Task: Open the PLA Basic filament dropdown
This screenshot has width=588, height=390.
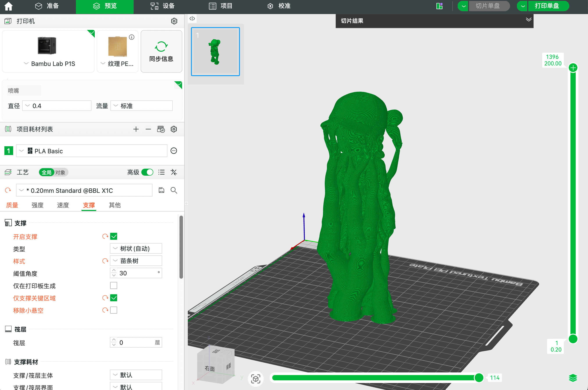Action: point(91,151)
